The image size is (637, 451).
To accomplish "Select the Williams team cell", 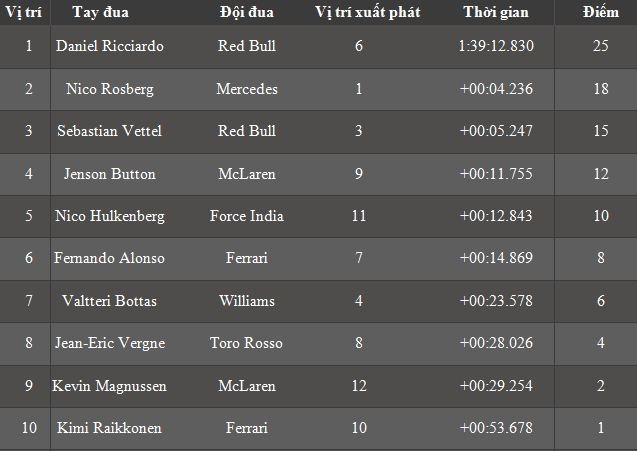I will coord(247,301).
